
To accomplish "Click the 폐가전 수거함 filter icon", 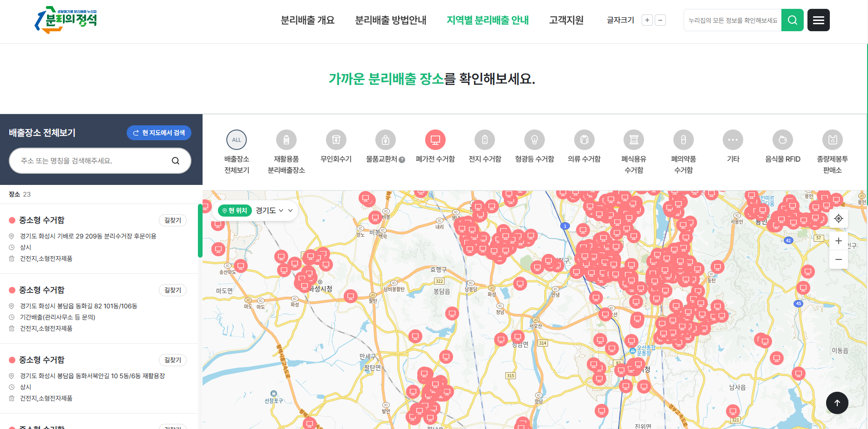I will point(435,140).
